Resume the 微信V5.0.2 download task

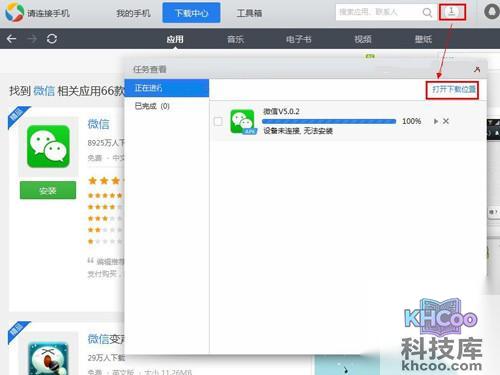436,121
